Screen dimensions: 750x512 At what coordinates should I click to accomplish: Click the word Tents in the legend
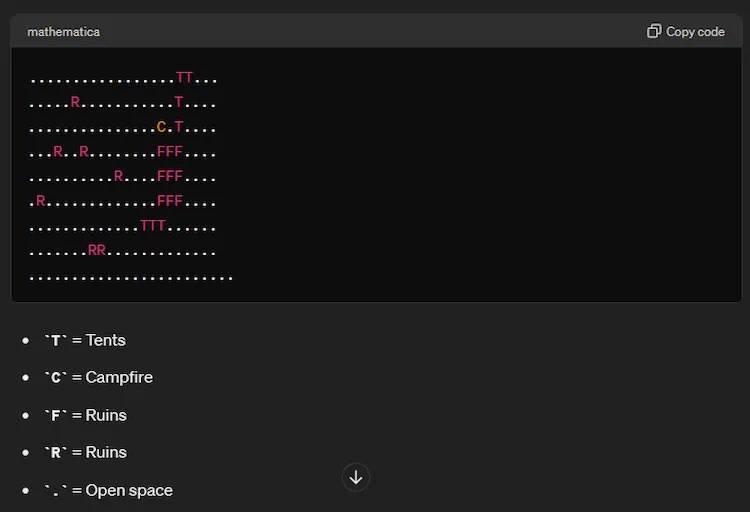(x=106, y=340)
